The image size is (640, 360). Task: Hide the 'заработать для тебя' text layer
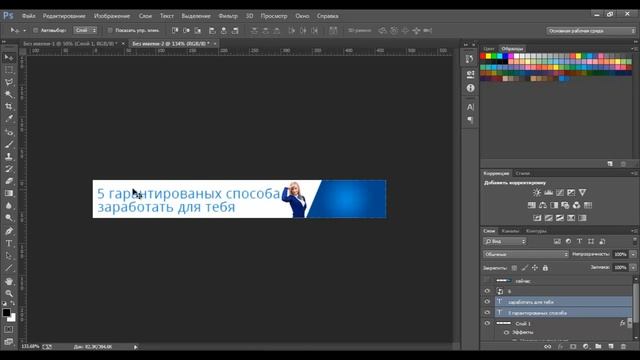(487, 302)
